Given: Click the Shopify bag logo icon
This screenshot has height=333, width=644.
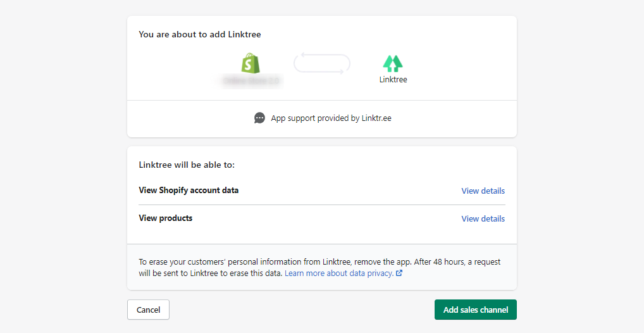Looking at the screenshot, I should (250, 63).
